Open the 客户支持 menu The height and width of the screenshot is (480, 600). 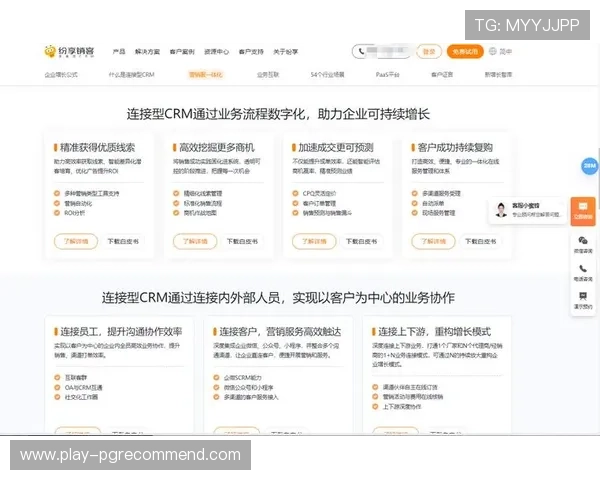(x=251, y=51)
